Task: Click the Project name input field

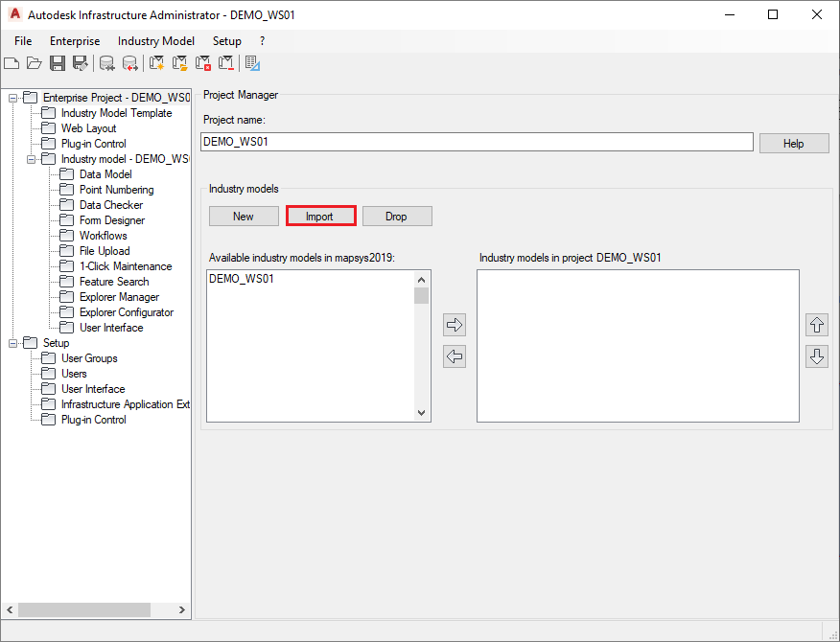Action: pyautogui.click(x=477, y=142)
